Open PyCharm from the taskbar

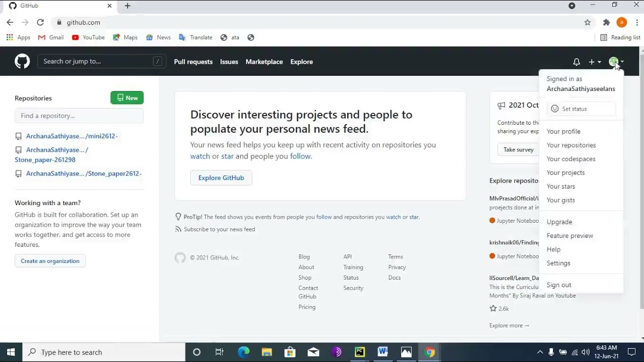360,352
